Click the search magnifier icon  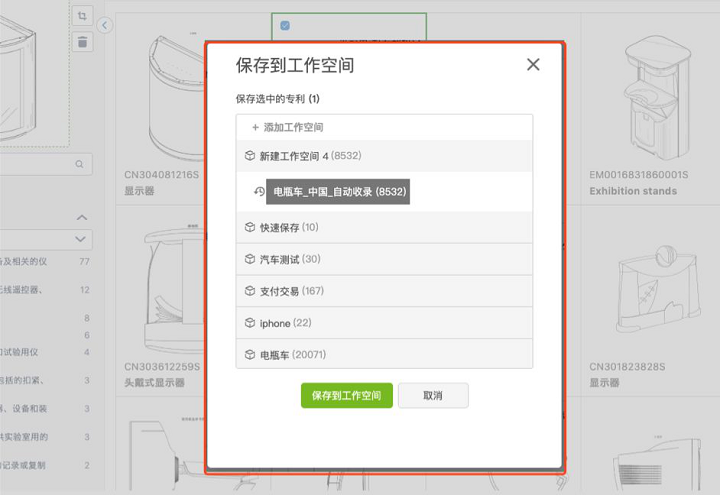79,164
